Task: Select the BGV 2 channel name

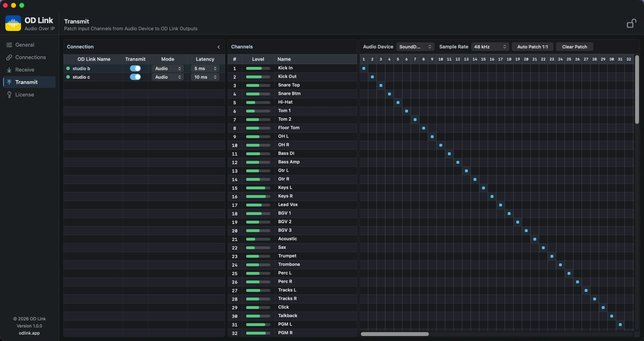Action: [x=285, y=222]
